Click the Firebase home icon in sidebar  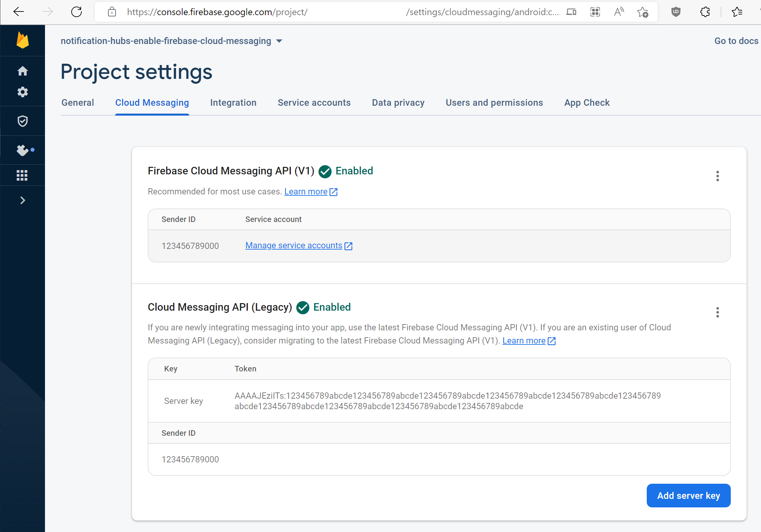(23, 71)
